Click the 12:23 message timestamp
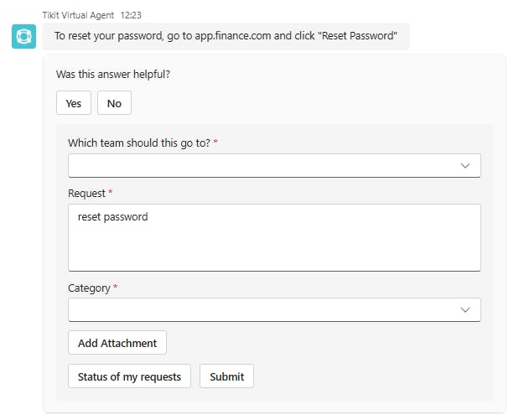This screenshot has width=519, height=420. pos(131,15)
